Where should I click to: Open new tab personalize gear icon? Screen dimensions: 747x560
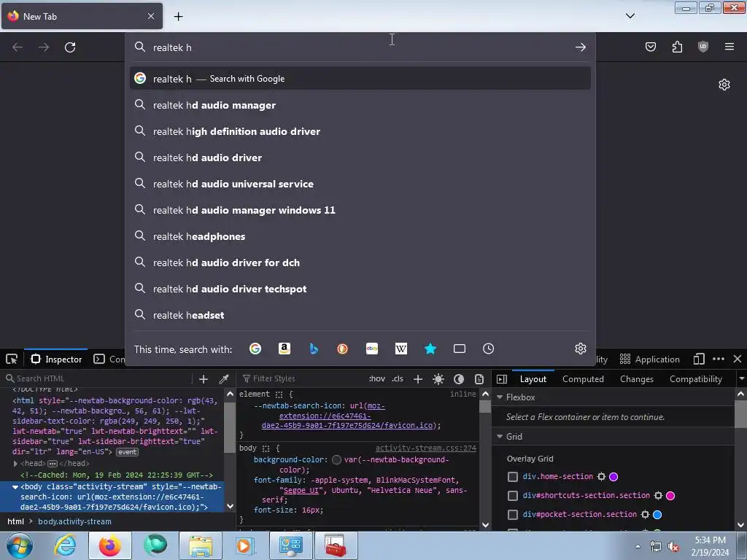724,85
